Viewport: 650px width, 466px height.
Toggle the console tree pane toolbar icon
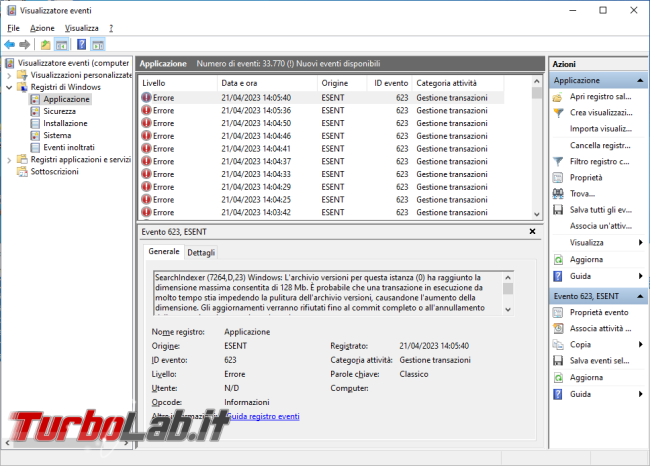[x=61, y=44]
